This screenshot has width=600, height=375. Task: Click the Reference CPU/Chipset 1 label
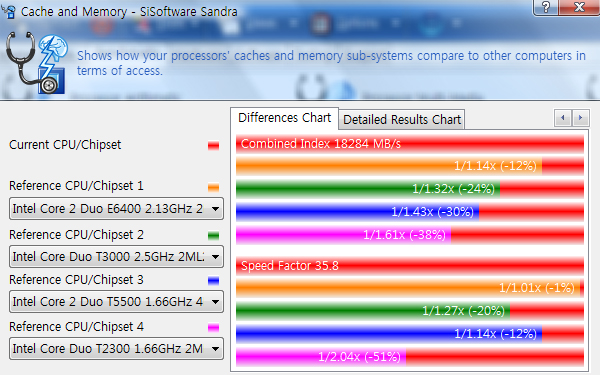tap(76, 186)
